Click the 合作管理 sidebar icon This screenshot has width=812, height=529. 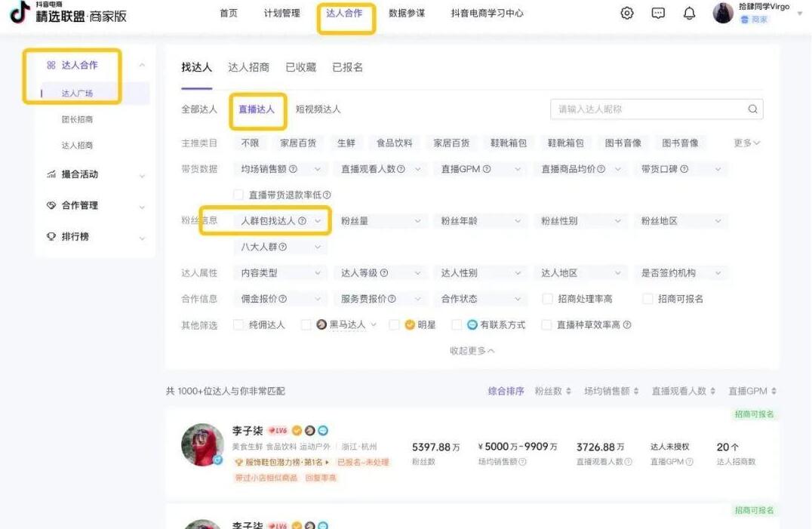pyautogui.click(x=51, y=205)
